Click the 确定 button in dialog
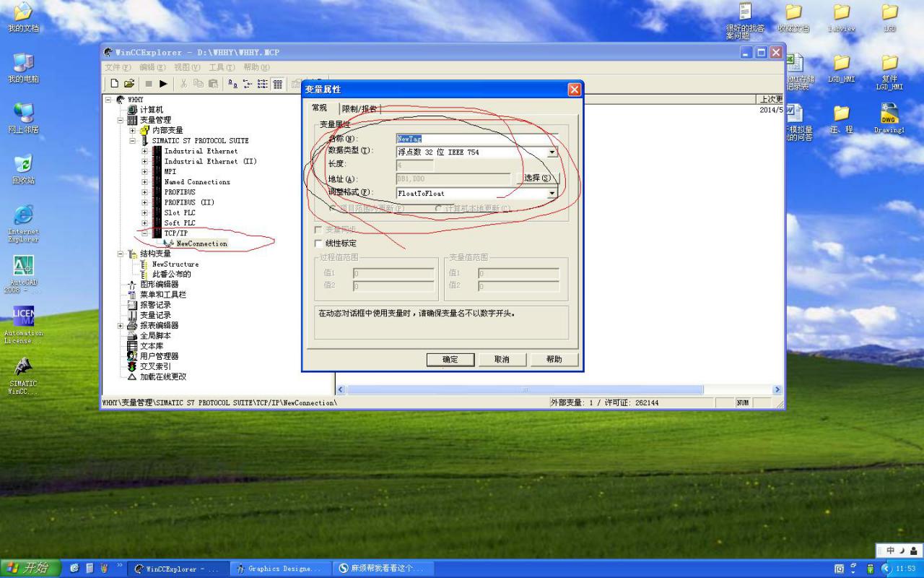The image size is (924, 578). [x=450, y=359]
